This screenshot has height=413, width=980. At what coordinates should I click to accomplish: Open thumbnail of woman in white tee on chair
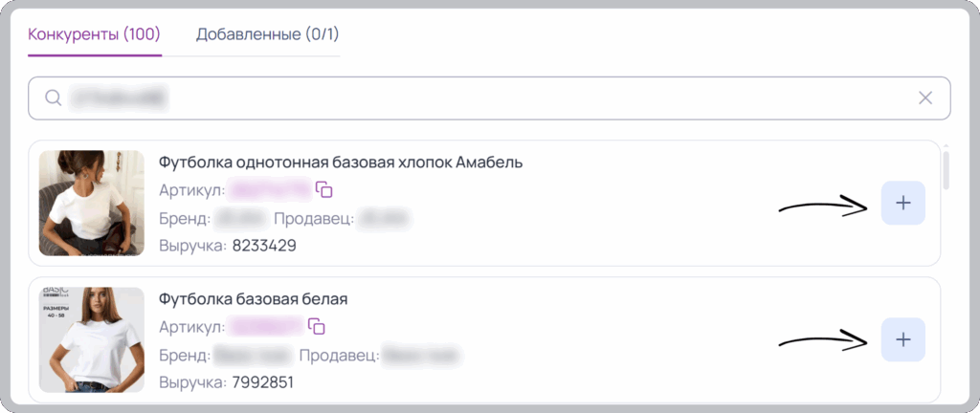click(x=92, y=203)
